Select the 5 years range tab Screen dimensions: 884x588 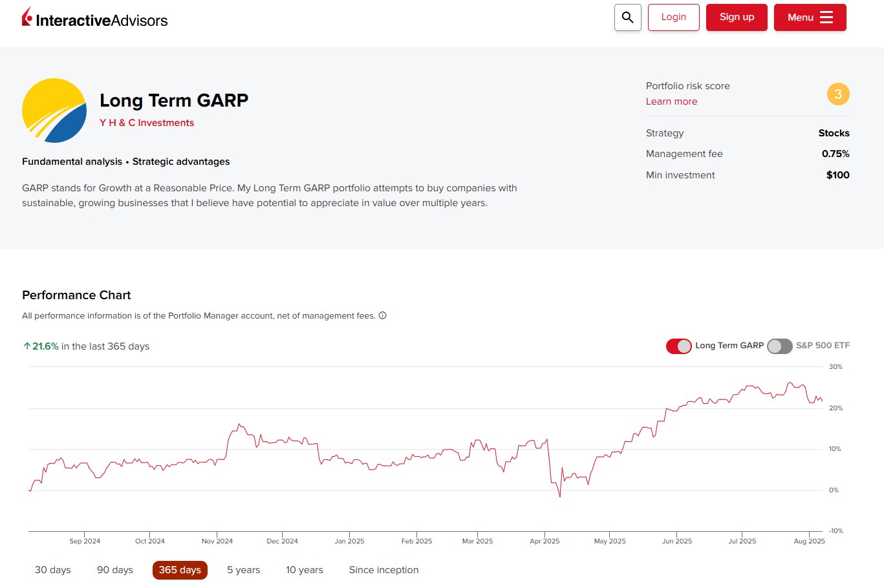coord(244,570)
